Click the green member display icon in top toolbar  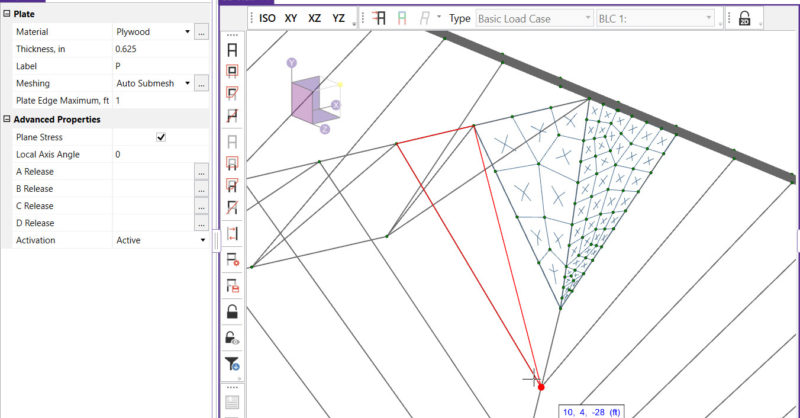pyautogui.click(x=403, y=18)
